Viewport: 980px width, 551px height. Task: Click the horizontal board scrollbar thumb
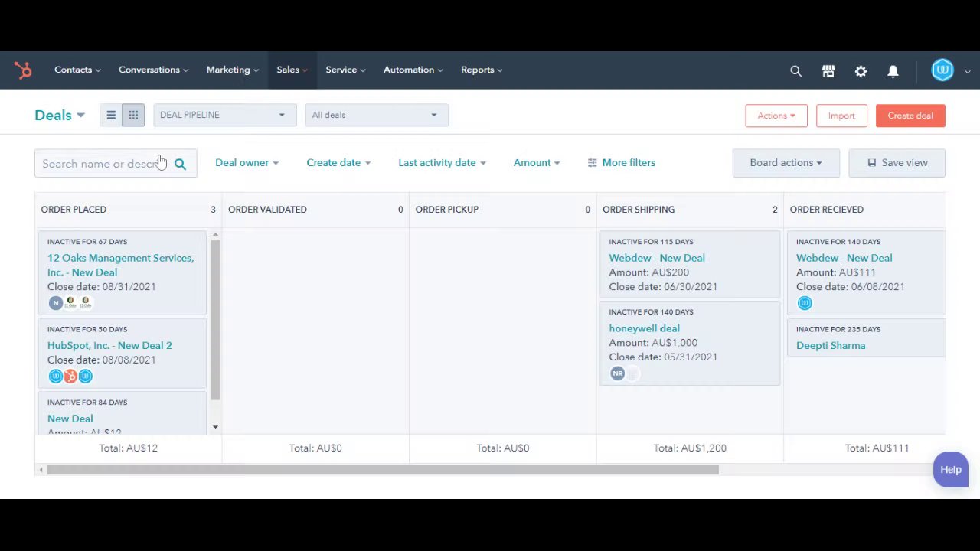tap(383, 470)
